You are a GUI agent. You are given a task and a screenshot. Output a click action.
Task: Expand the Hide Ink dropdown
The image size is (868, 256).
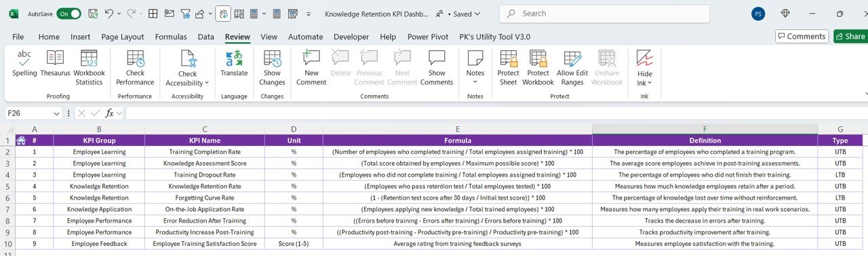click(x=650, y=83)
